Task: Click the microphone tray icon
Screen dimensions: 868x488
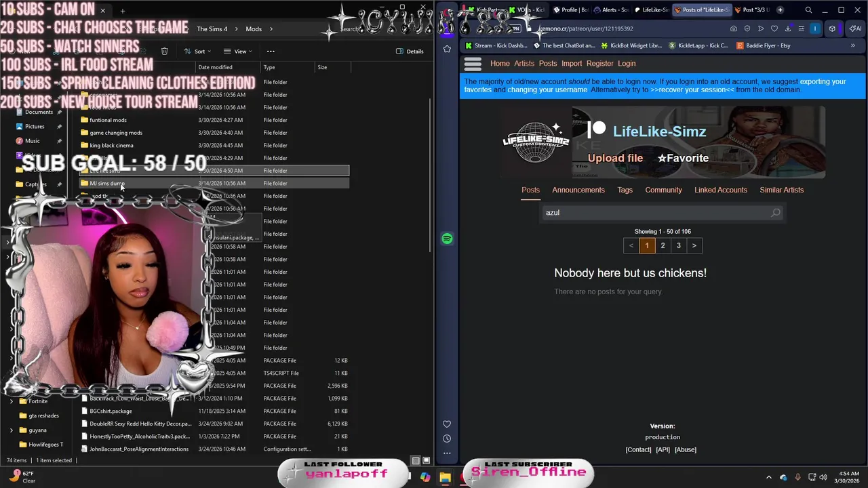Action: pyautogui.click(x=797, y=477)
